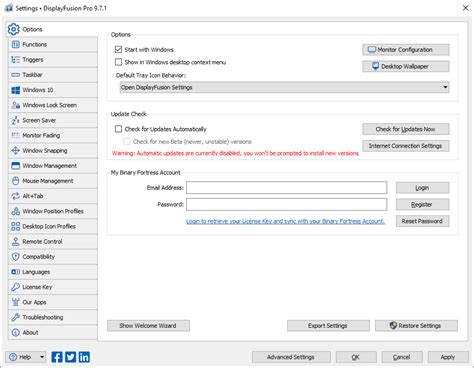Click the Taskbar sidebar icon
Image resolution: width=474 pixels, height=368 pixels.
click(x=16, y=75)
